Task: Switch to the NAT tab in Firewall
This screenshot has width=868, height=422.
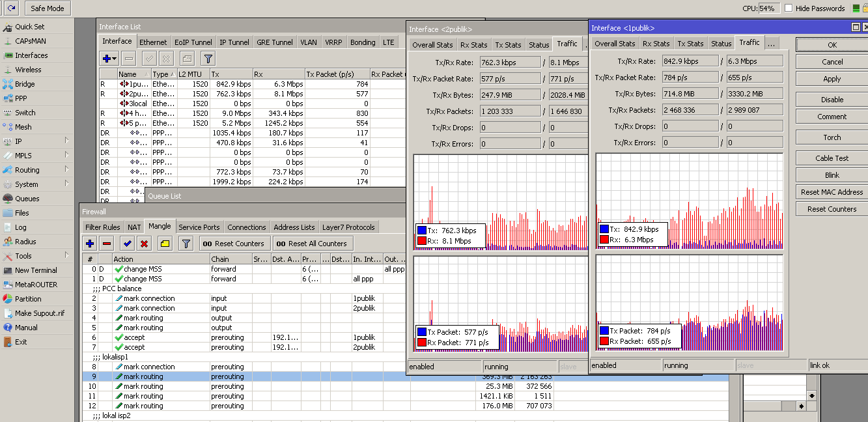Action: coord(134,227)
